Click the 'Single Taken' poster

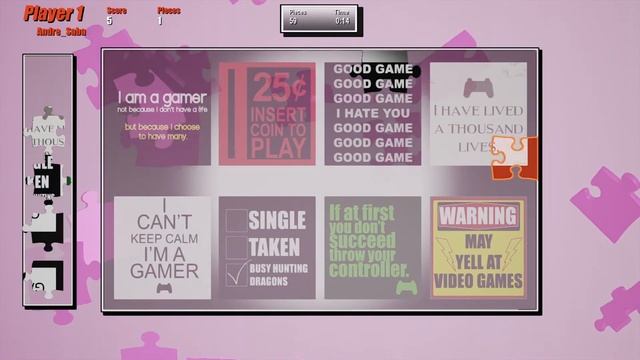point(267,248)
